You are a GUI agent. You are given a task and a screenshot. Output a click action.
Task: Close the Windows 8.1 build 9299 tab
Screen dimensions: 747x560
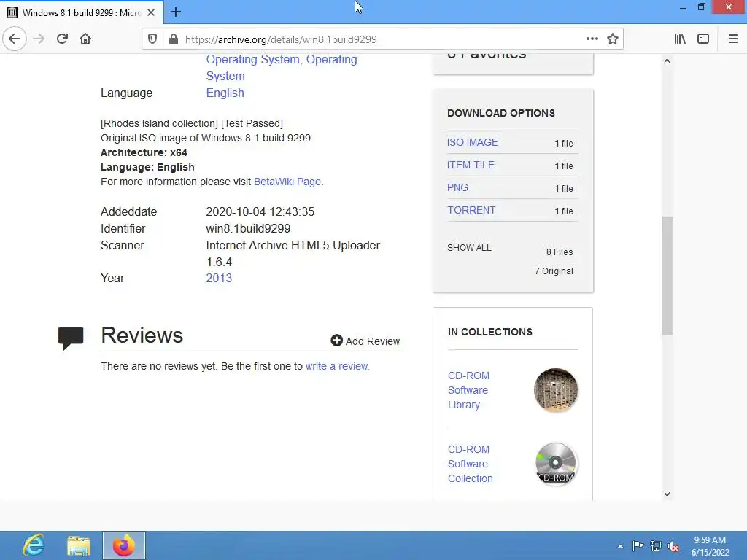point(151,13)
